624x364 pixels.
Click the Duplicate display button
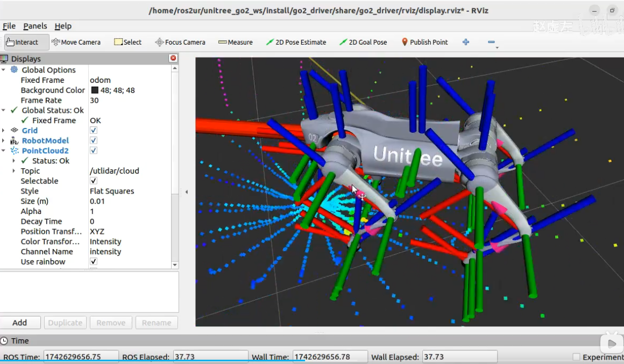click(x=65, y=323)
